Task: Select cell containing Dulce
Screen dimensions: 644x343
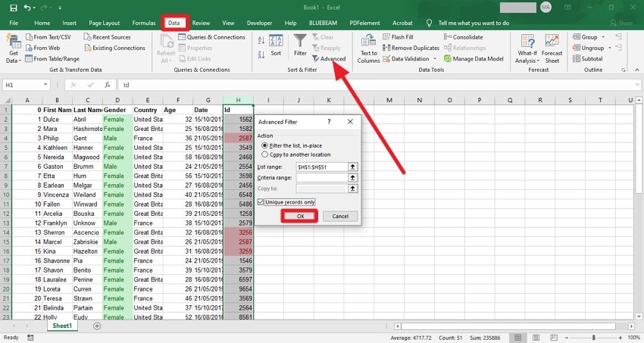Action: point(57,120)
